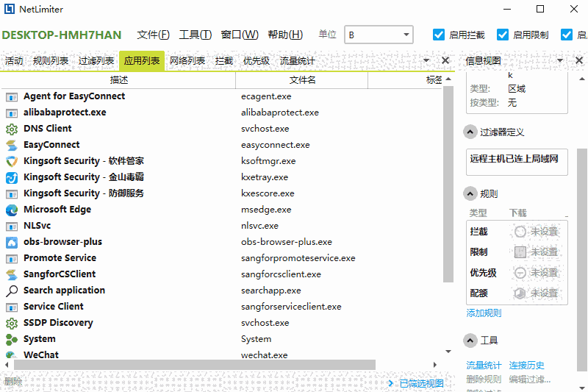Select the 应用列表 tab
The width and height of the screenshot is (588, 392).
(x=142, y=61)
